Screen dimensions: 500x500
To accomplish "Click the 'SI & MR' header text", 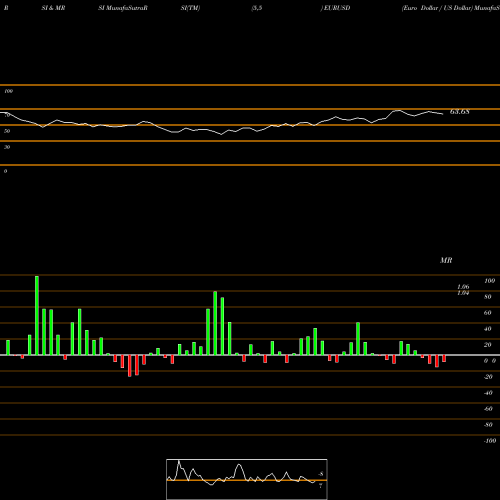I will click(x=53, y=8).
